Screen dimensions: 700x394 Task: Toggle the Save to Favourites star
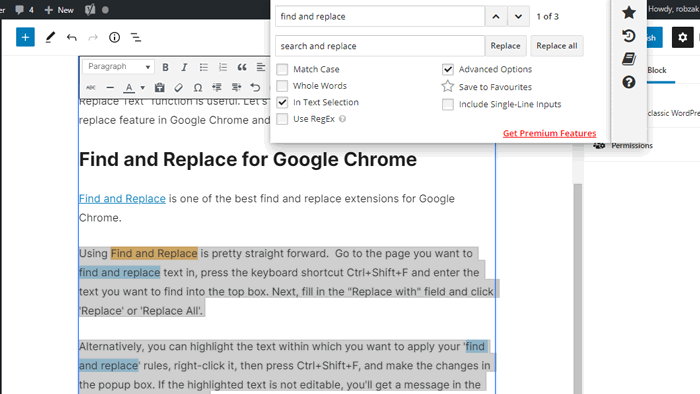[x=448, y=87]
